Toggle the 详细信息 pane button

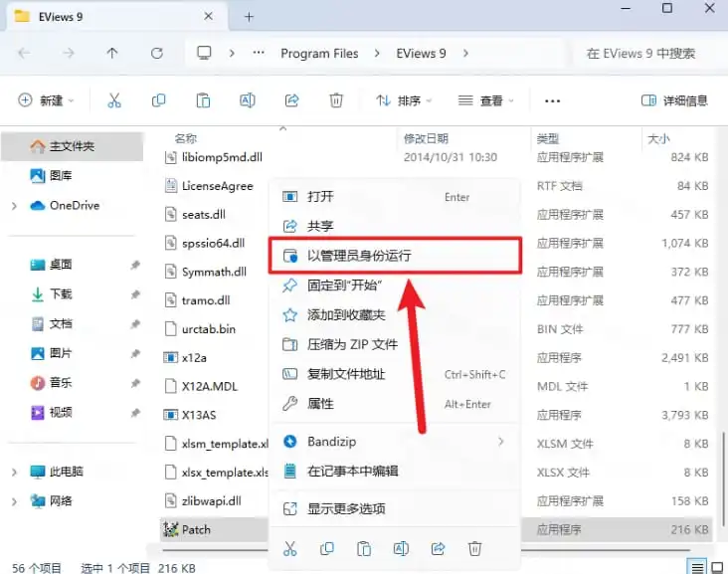pyautogui.click(x=674, y=100)
